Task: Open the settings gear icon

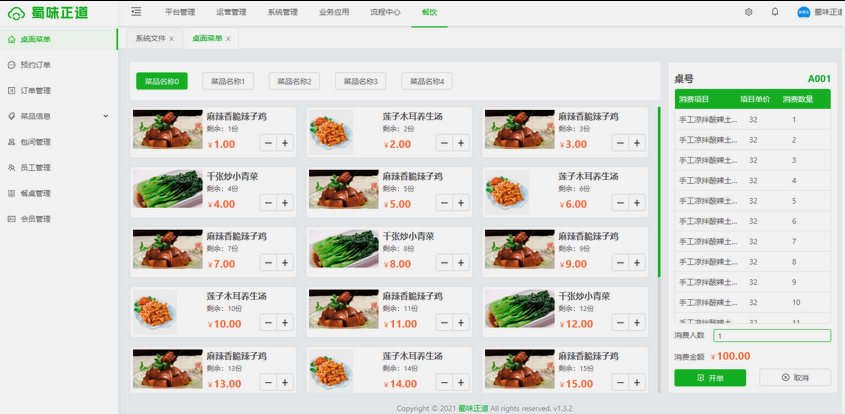Action: tap(749, 12)
